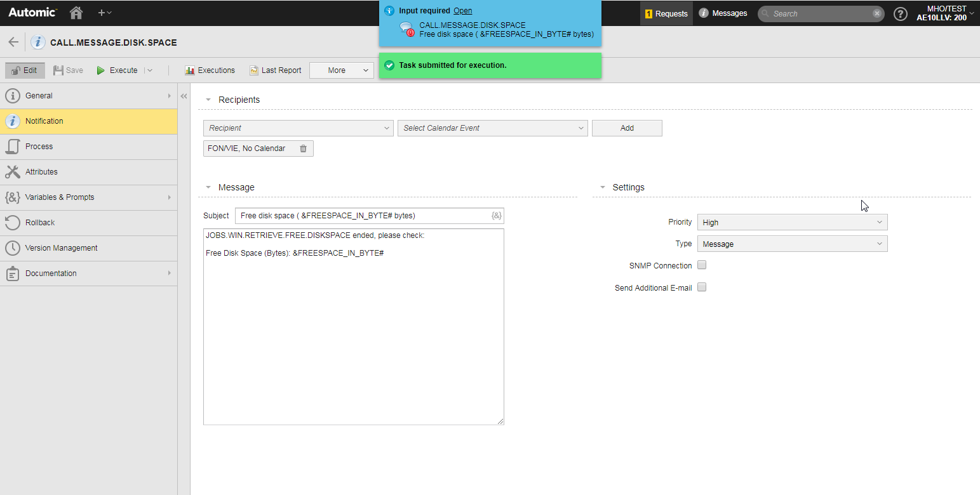Clear the search box with X icon
This screenshot has height=495, width=980.
point(877,13)
